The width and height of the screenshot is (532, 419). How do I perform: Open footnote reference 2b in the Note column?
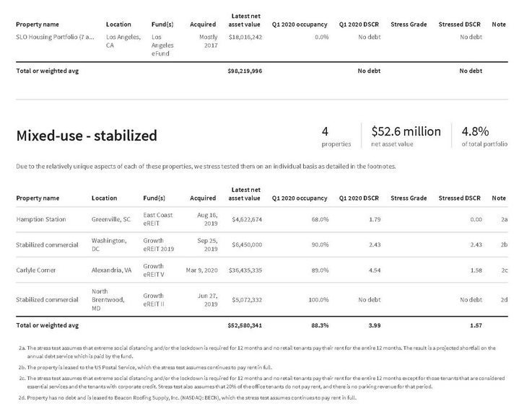coord(504,244)
